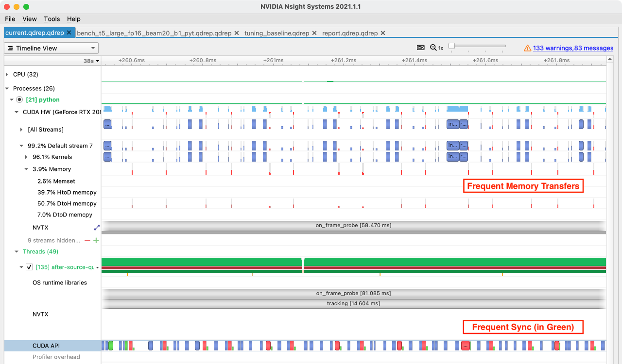Screen dimensions: 622x364
Task: Click the zoom slider handle
Action: 451,46
